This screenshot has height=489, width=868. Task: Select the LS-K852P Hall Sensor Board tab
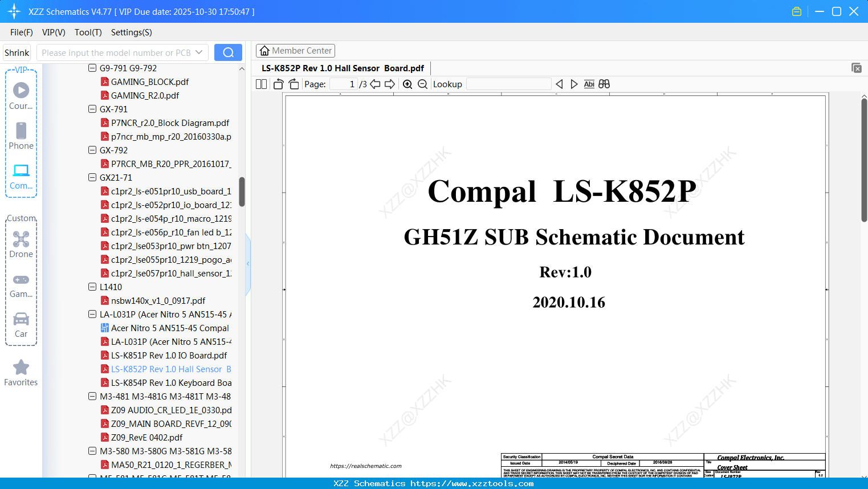(x=343, y=68)
